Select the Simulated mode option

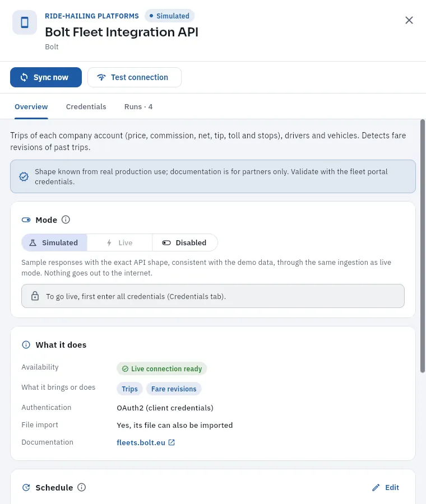[54, 242]
